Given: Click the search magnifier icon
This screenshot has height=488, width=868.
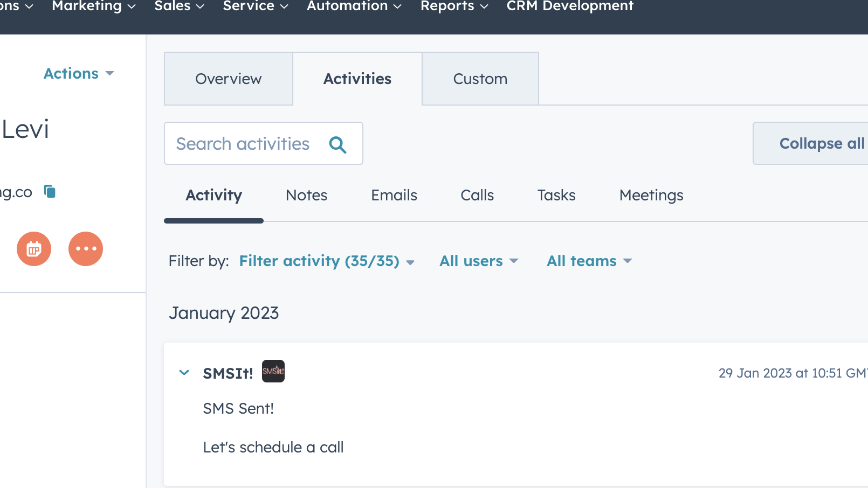Looking at the screenshot, I should [x=338, y=144].
